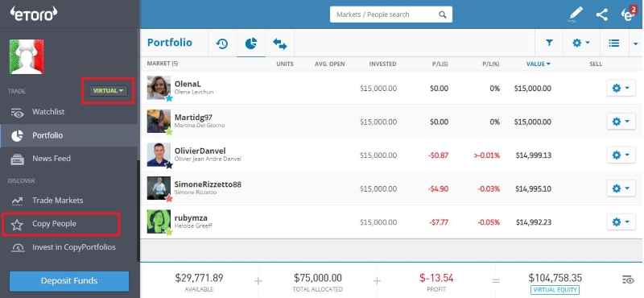Open the gear menu for rubymza row

[621, 222]
